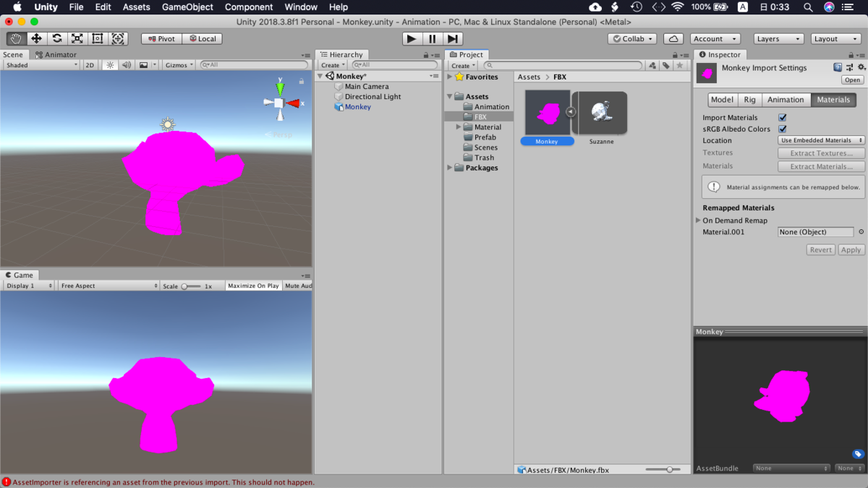The height and width of the screenshot is (488, 868).
Task: Toggle the 2D scene view mode
Action: click(x=90, y=65)
